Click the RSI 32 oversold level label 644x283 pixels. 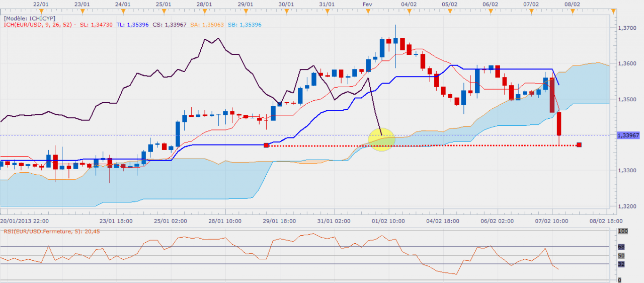tap(621, 264)
